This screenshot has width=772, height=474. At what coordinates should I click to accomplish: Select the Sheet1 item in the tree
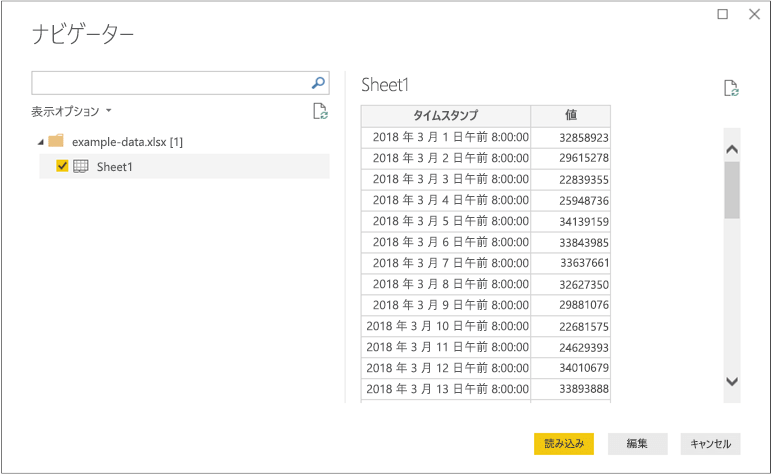tap(114, 167)
